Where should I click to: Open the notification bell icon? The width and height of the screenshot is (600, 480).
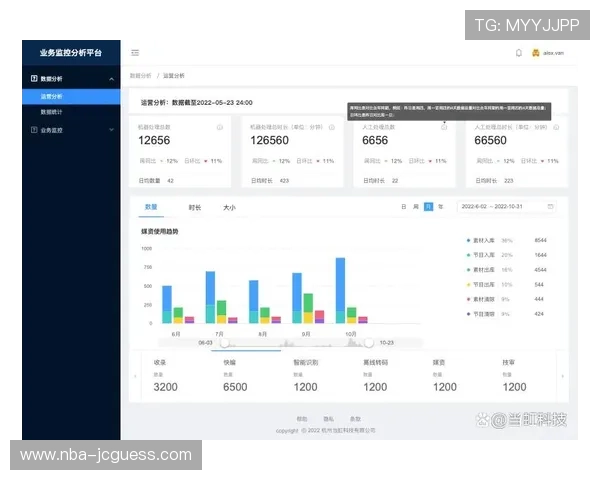[518, 52]
